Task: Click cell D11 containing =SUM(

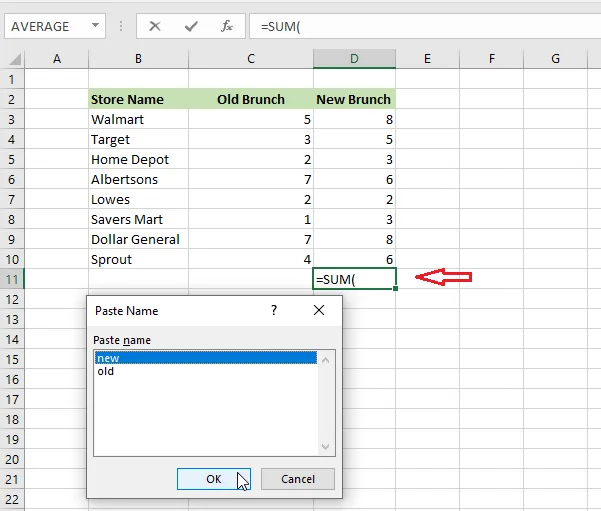Action: (x=354, y=279)
